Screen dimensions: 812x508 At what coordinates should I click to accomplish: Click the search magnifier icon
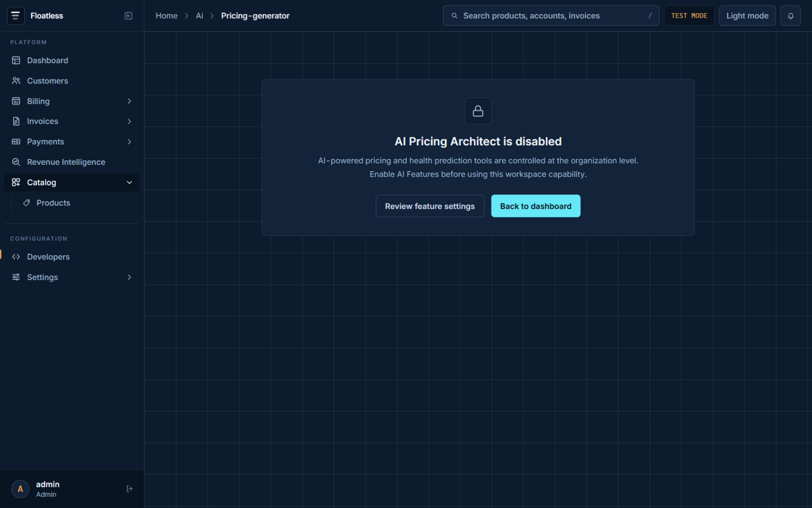454,16
